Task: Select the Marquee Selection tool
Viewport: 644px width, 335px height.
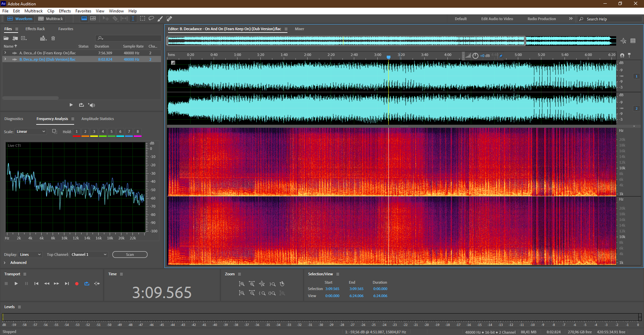Action: coord(142,19)
